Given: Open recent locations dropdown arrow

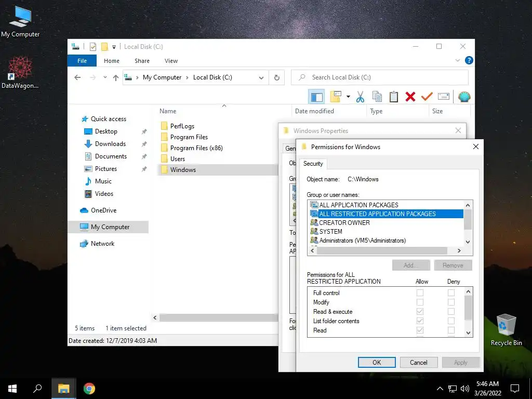Looking at the screenshot, I should tap(105, 77).
